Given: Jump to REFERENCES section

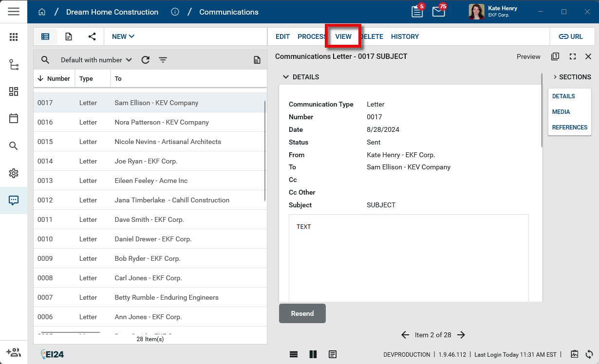Looking at the screenshot, I should (x=569, y=127).
